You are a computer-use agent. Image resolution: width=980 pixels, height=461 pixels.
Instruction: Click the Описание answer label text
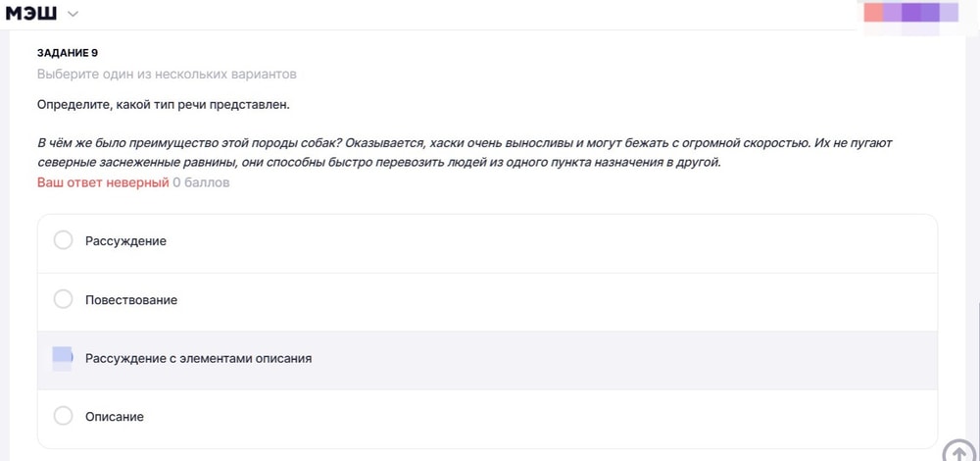point(115,417)
